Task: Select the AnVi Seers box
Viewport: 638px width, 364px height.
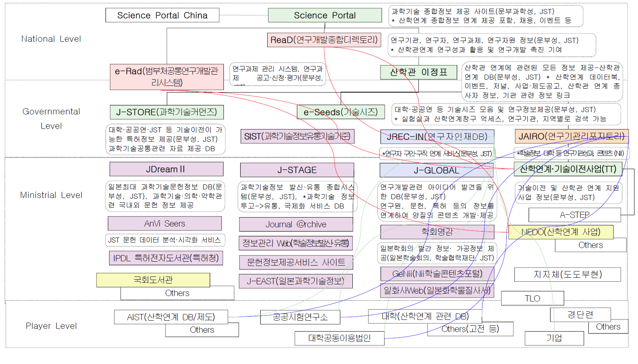Action: [x=164, y=223]
